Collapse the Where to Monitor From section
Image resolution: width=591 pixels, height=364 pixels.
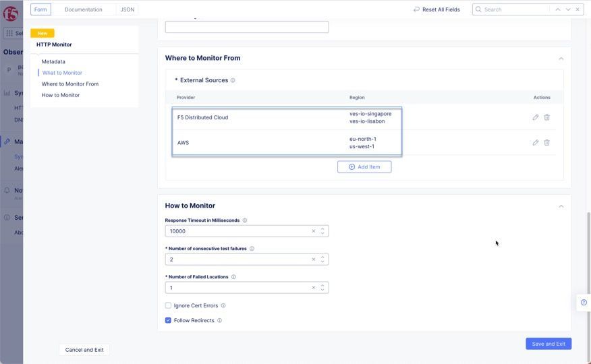[x=561, y=59]
